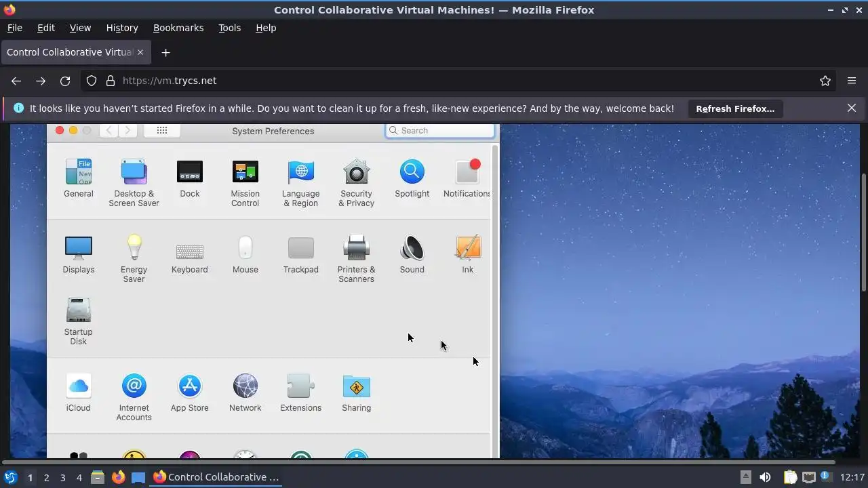Screen dimensions: 868x488
Task: Open Sharing preferences
Action: pyautogui.click(x=356, y=392)
